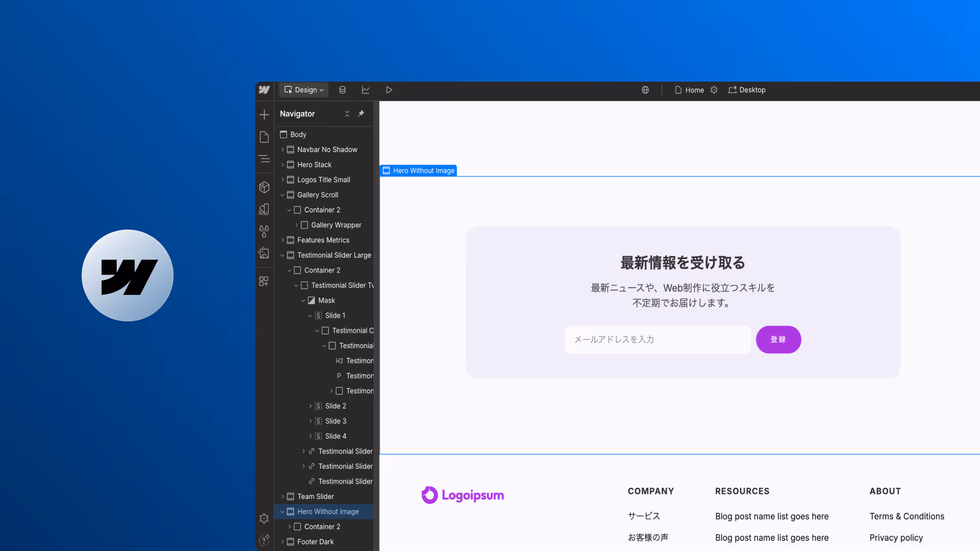Expand the Team Slider tree item
Viewport: 980px width, 551px height.
coord(282,496)
